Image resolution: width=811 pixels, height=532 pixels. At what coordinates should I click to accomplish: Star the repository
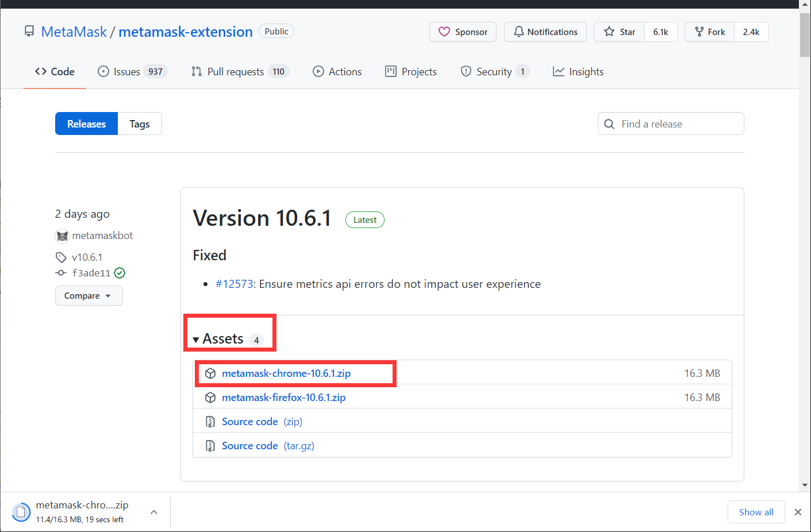tap(620, 32)
